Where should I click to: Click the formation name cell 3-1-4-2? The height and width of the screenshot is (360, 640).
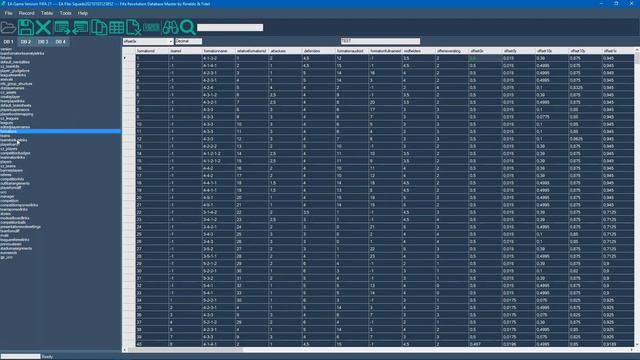click(x=219, y=212)
